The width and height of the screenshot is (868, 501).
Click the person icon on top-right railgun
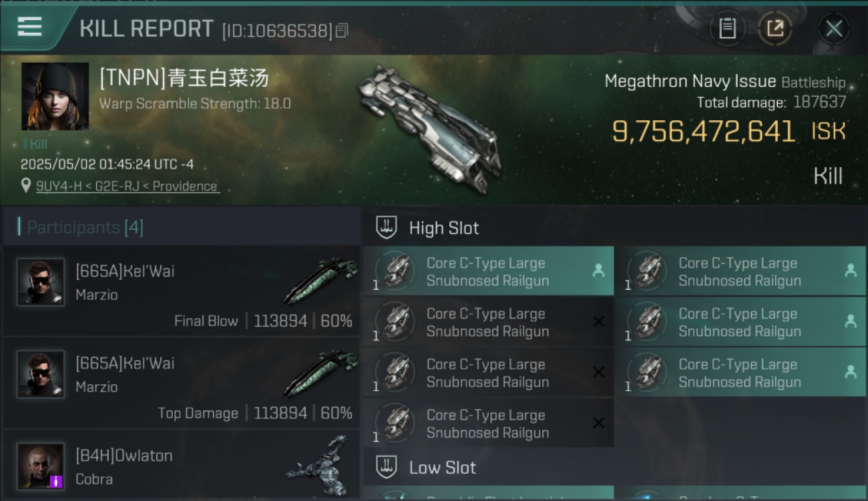point(851,271)
